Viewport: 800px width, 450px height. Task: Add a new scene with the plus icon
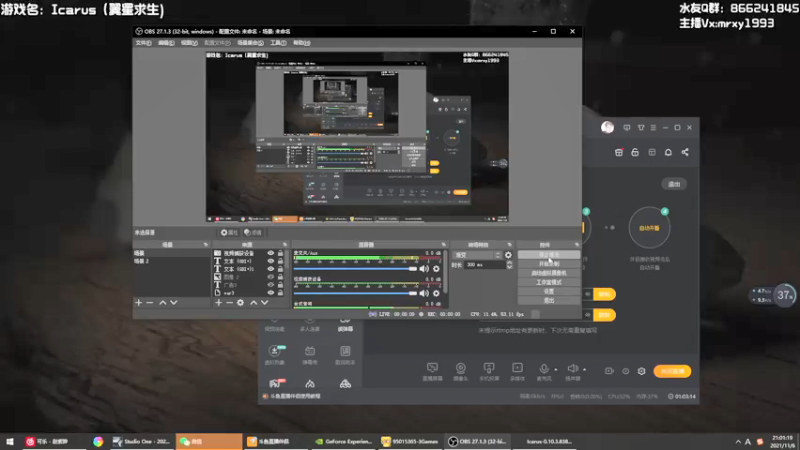(x=138, y=303)
